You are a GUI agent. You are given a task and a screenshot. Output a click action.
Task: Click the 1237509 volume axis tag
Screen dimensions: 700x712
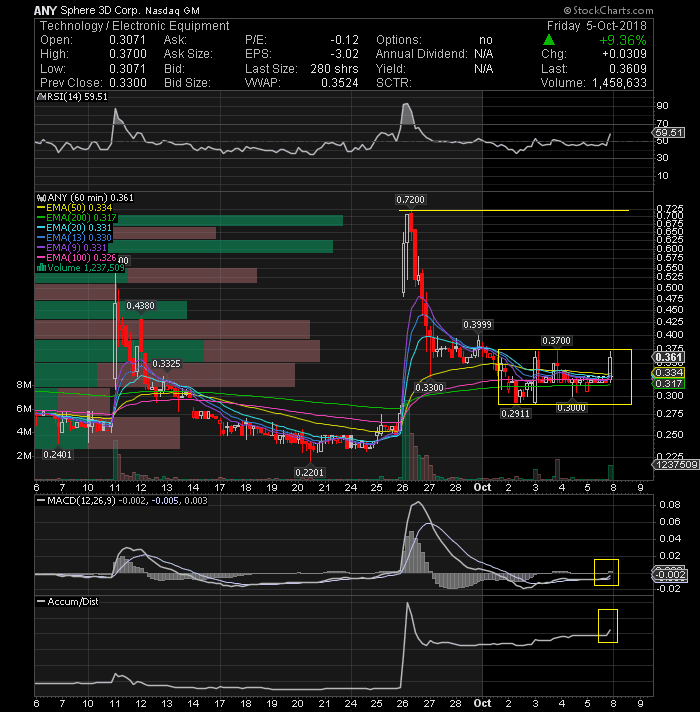(x=675, y=465)
